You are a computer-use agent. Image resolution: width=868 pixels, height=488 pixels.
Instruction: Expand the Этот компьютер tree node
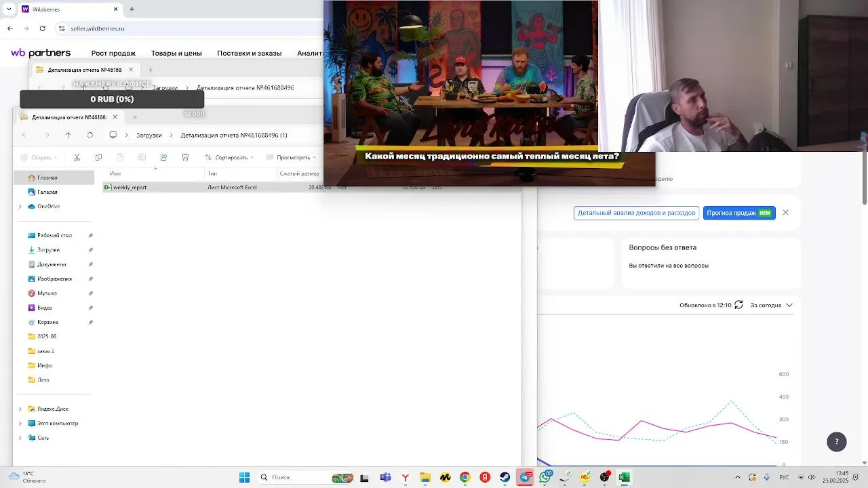click(20, 423)
